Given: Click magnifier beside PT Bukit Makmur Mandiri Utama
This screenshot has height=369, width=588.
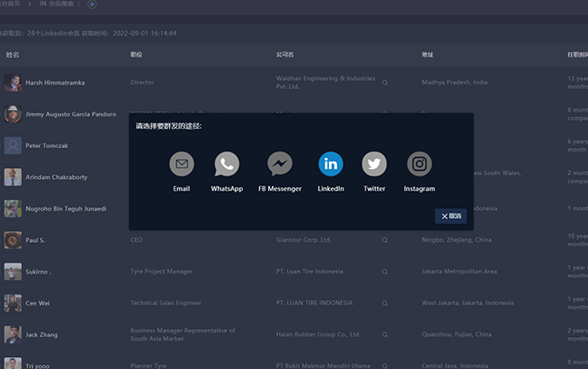Looking at the screenshot, I should coord(384,365).
